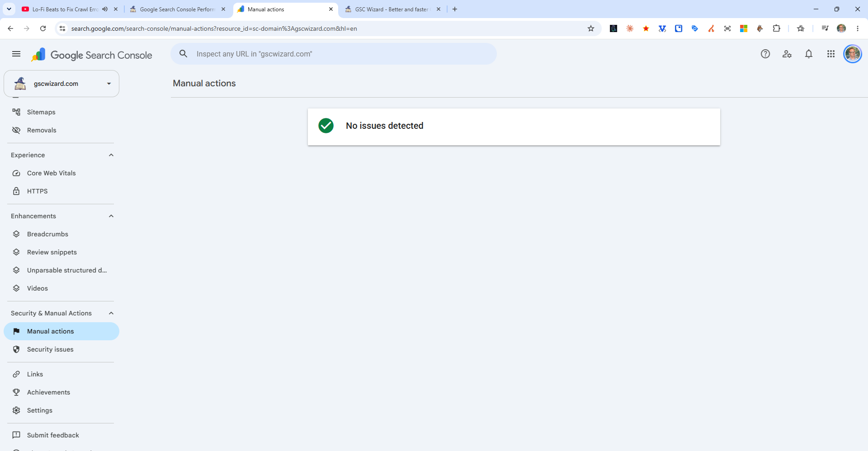Switch to the Google Search Console Performance tab
The width and height of the screenshot is (868, 451).
click(177, 9)
